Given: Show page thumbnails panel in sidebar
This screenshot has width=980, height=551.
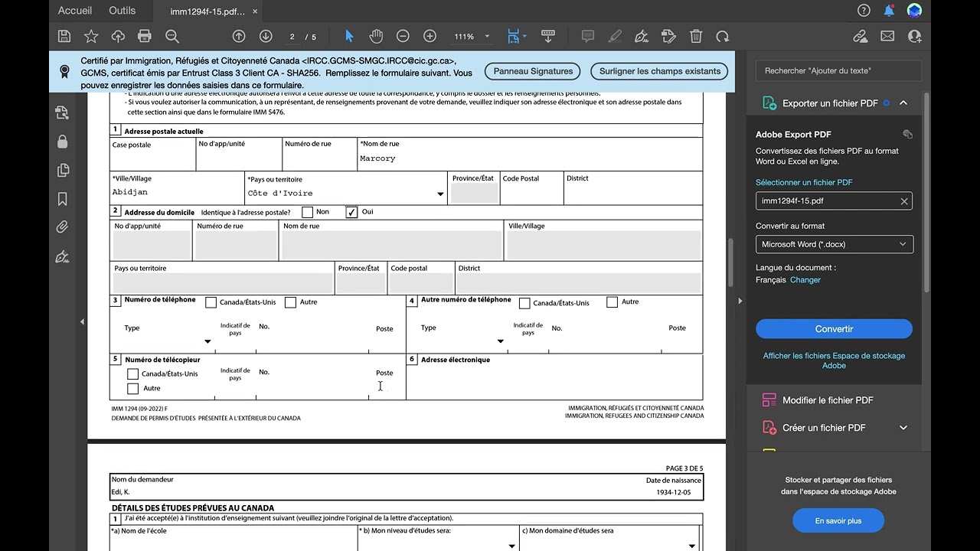Looking at the screenshot, I should (63, 170).
